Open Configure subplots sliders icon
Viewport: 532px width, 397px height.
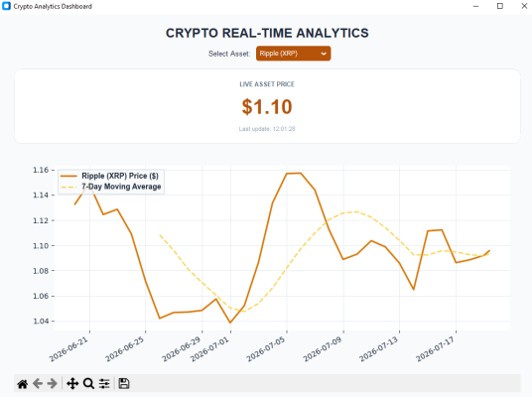coord(104,384)
